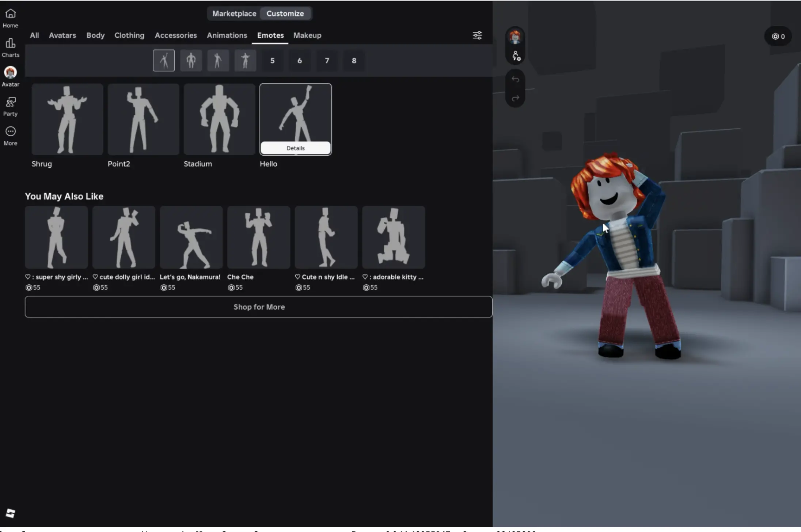The height and width of the screenshot is (532, 801).
Task: Switch to the Customize view
Action: pos(285,14)
